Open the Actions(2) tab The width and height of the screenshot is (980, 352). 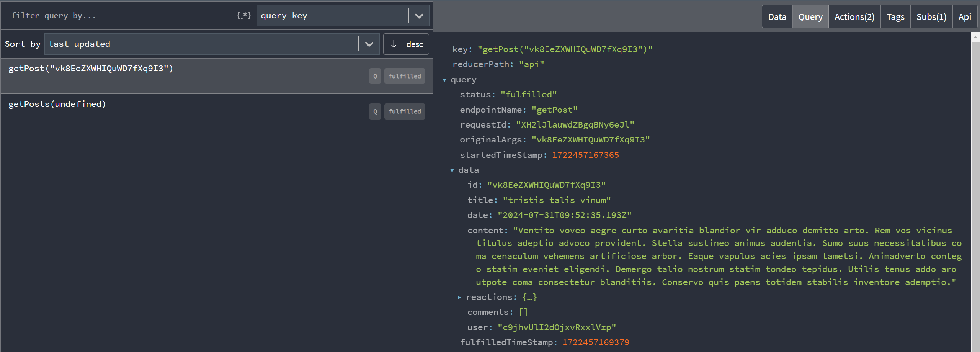point(854,16)
